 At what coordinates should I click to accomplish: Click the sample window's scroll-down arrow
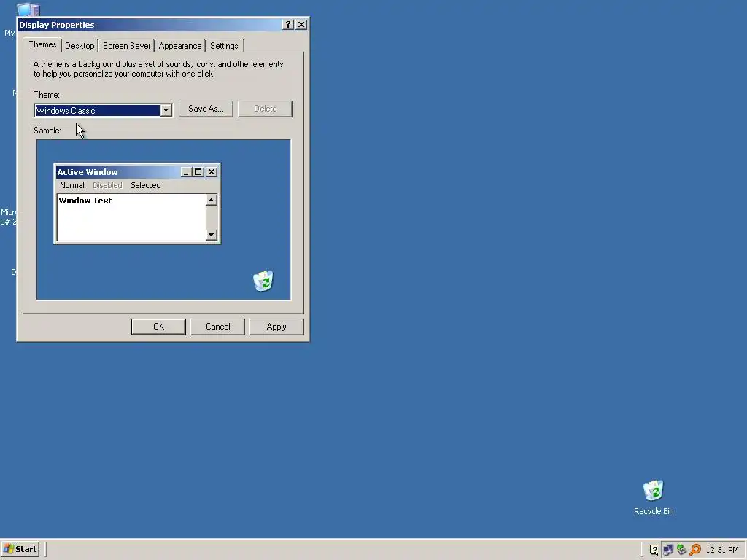(x=212, y=234)
